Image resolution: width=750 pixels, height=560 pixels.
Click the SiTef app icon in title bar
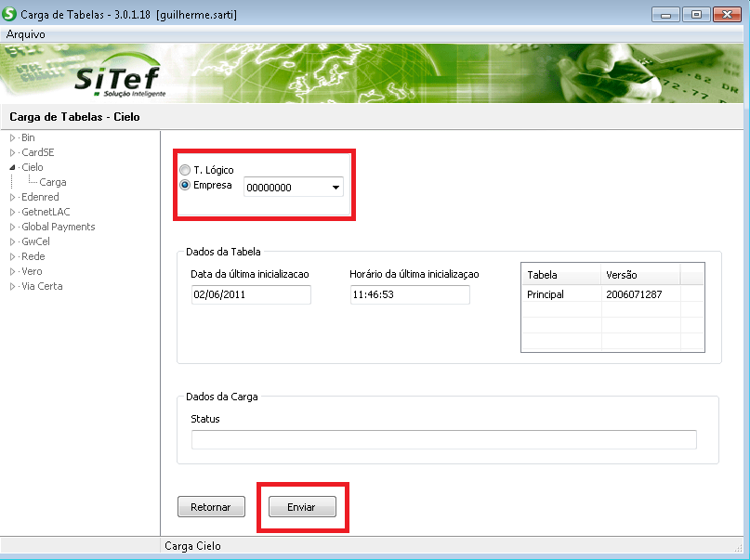click(x=9, y=14)
